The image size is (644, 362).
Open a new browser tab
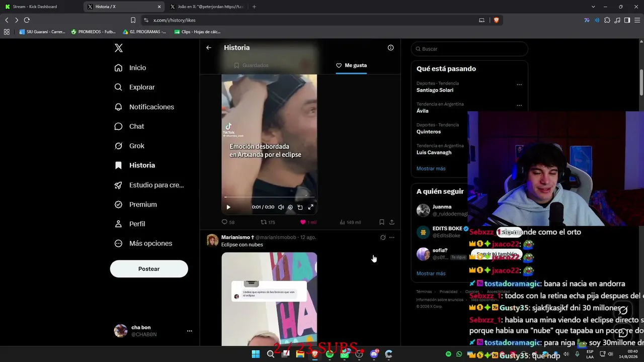pos(254,7)
